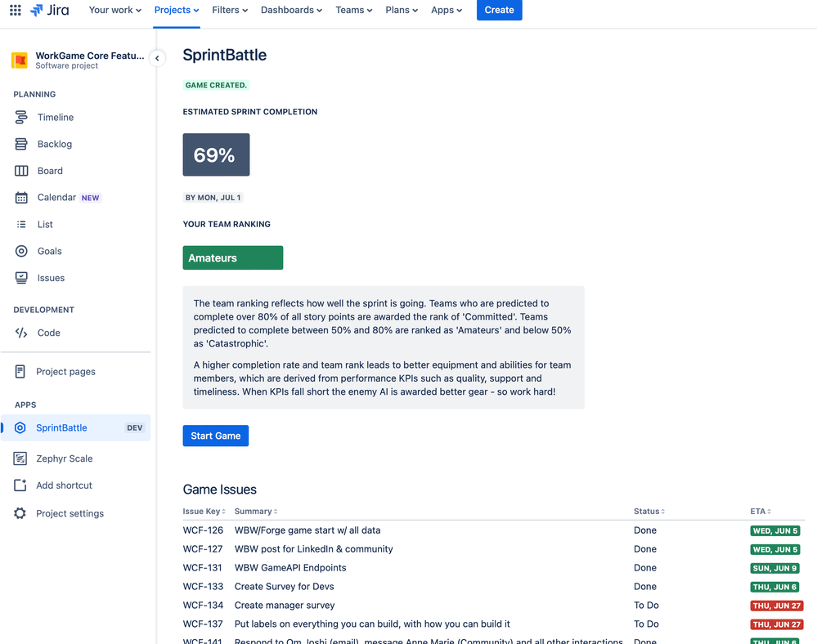Click the Backlog icon in sidebar
The image size is (817, 644).
pyautogui.click(x=20, y=144)
